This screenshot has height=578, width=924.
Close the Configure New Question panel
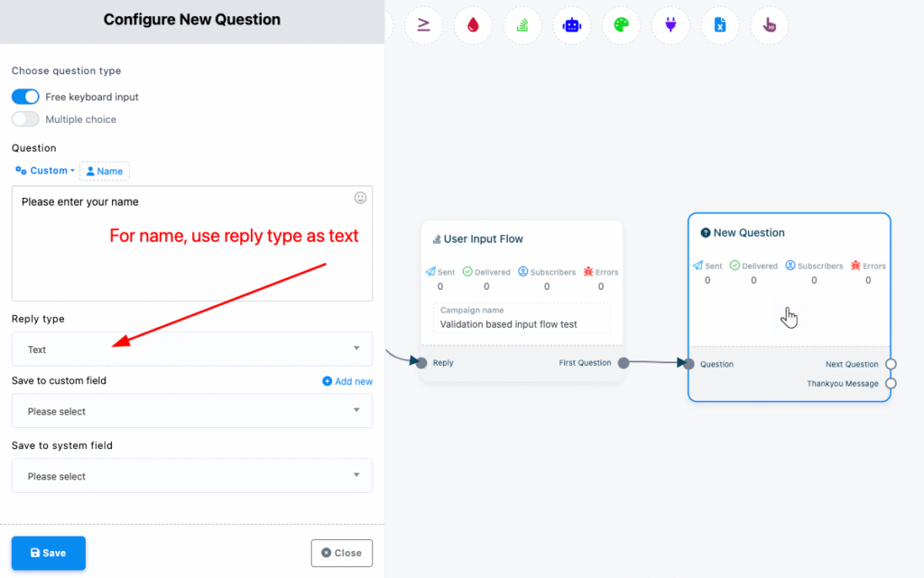click(x=342, y=554)
